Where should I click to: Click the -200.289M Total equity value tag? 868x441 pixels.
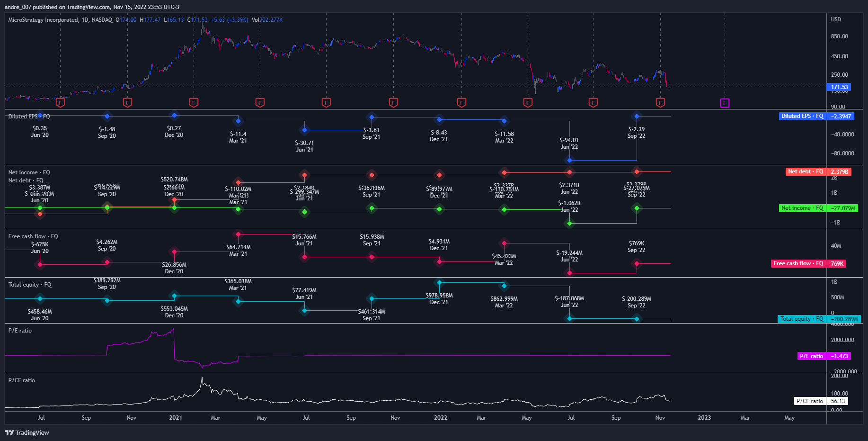[x=844, y=319]
